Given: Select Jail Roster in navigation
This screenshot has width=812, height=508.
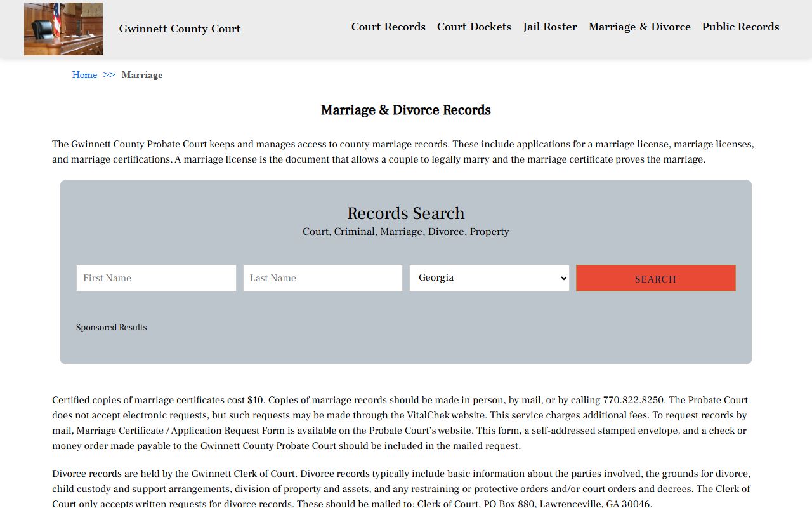Looking at the screenshot, I should 550,27.
